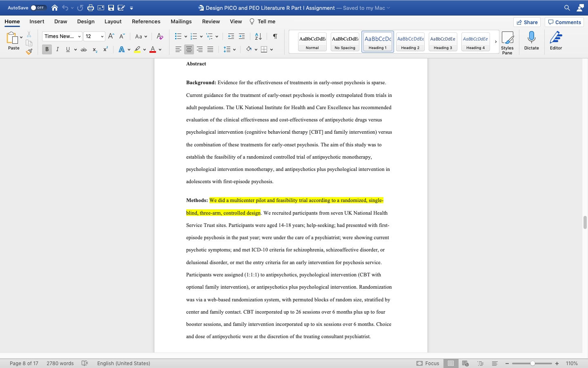The image size is (588, 368).
Task: Click the Share button
Action: pos(527,22)
